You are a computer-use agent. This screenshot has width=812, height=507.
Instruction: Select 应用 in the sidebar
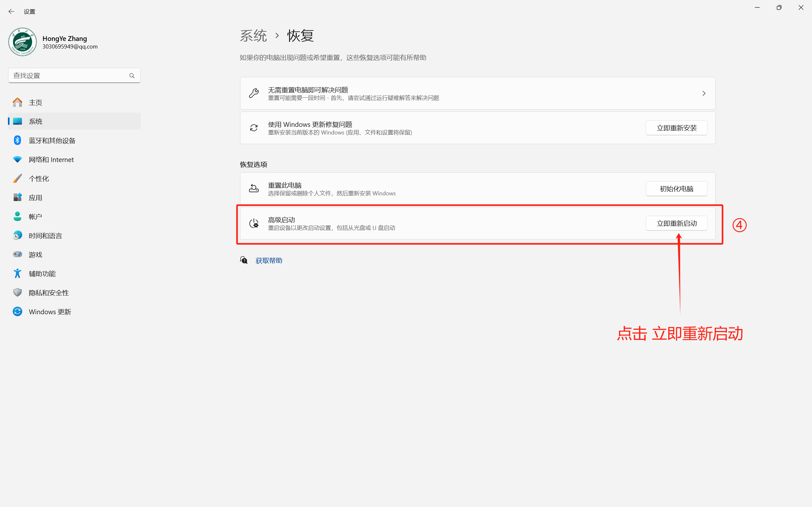(x=36, y=198)
